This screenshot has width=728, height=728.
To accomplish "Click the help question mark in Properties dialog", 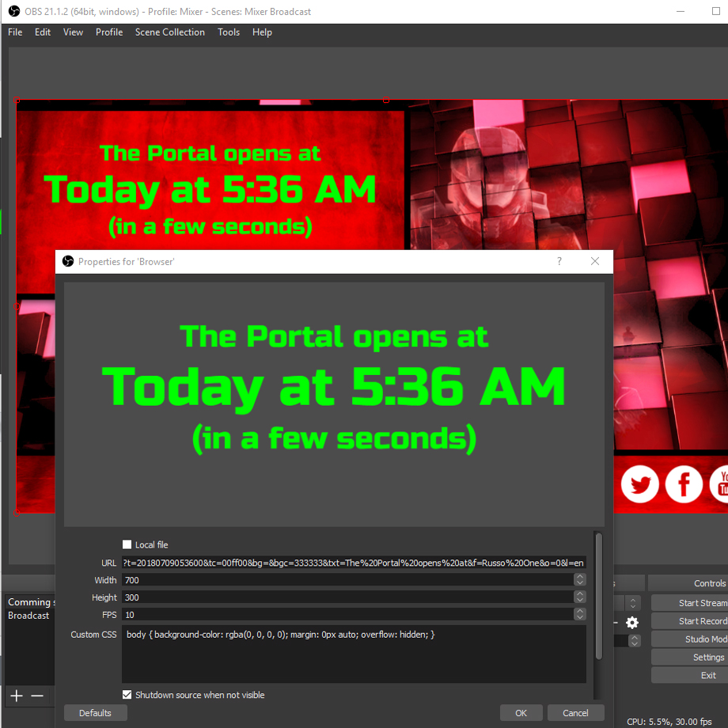I will (x=559, y=261).
